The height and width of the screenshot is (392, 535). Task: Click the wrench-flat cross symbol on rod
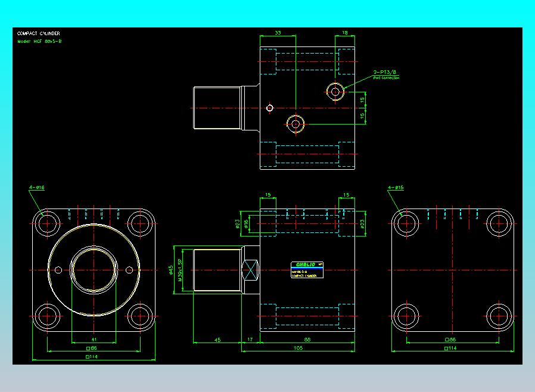pos(250,270)
